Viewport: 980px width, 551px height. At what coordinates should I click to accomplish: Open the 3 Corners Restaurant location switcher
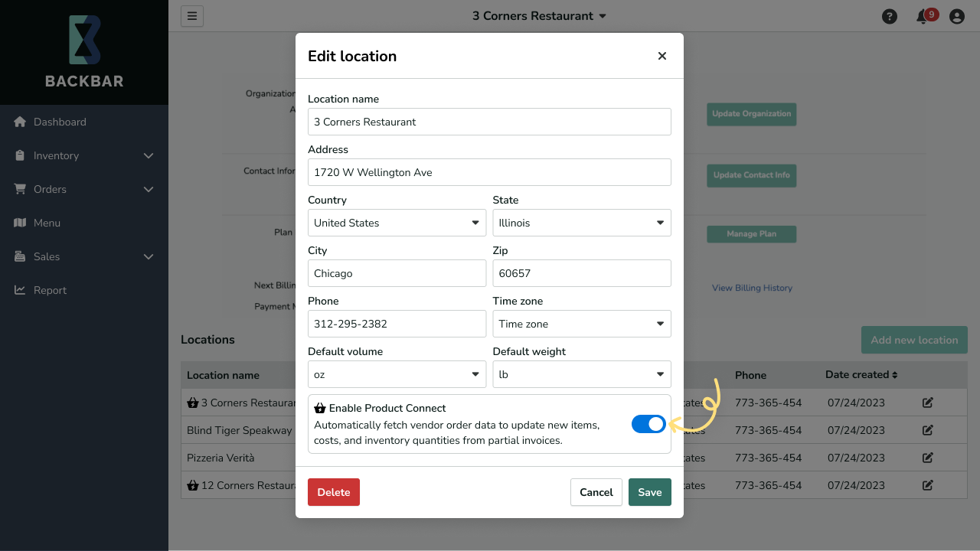[539, 16]
